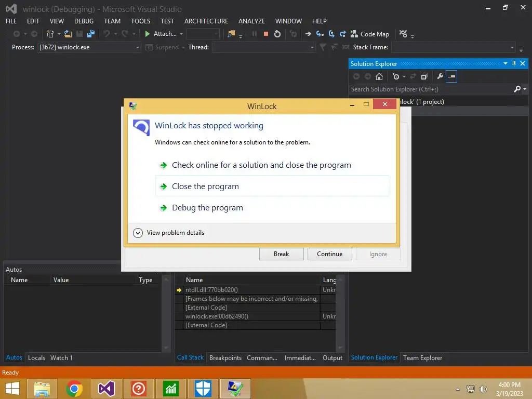
Task: Click the Collapse All icon in Solution Explorer
Action: [x=424, y=76]
